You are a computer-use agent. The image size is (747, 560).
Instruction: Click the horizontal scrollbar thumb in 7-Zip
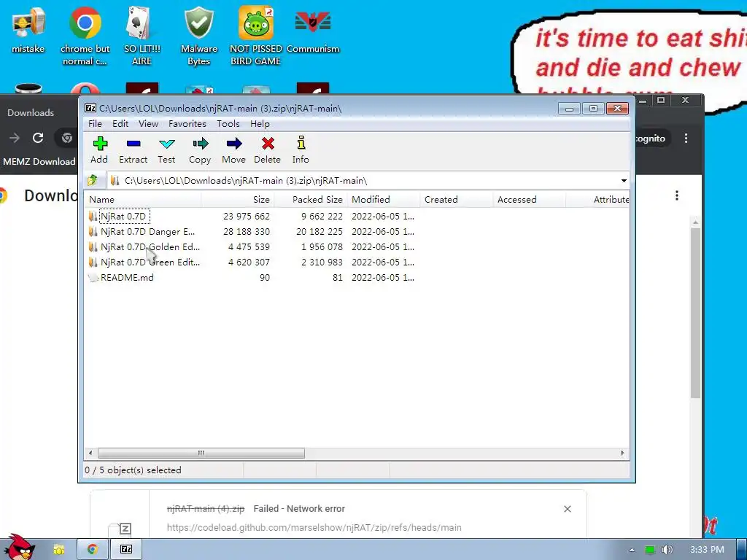click(201, 453)
